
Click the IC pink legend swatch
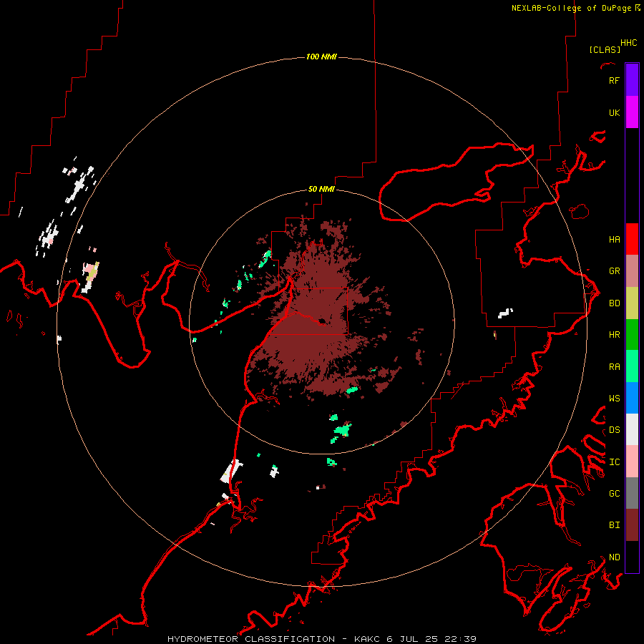pyautogui.click(x=632, y=462)
